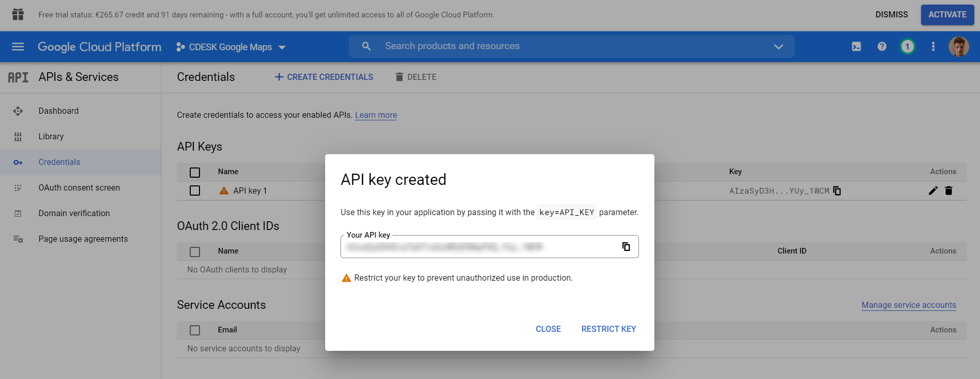This screenshot has width=980, height=379.
Task: Dismiss the free trial banner
Action: tap(892, 14)
